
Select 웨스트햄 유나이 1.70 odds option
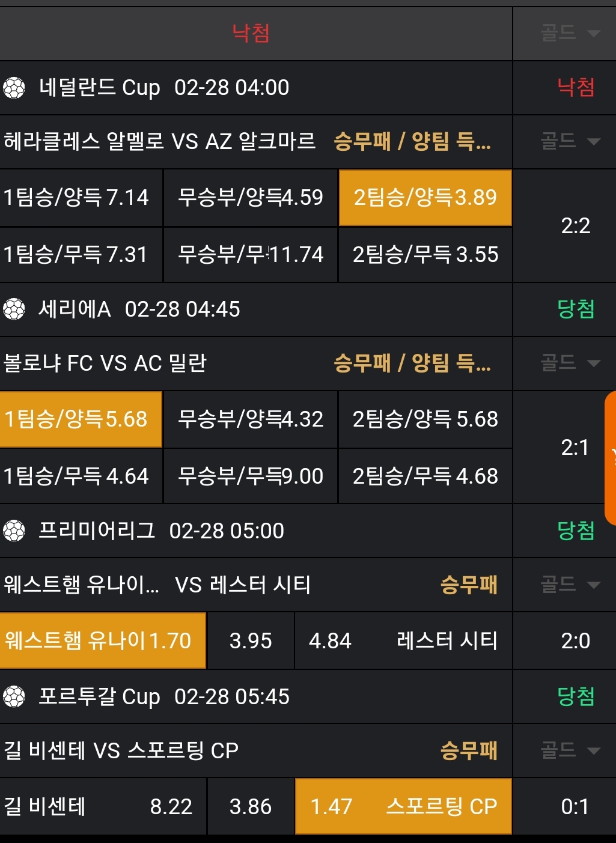[102, 641]
